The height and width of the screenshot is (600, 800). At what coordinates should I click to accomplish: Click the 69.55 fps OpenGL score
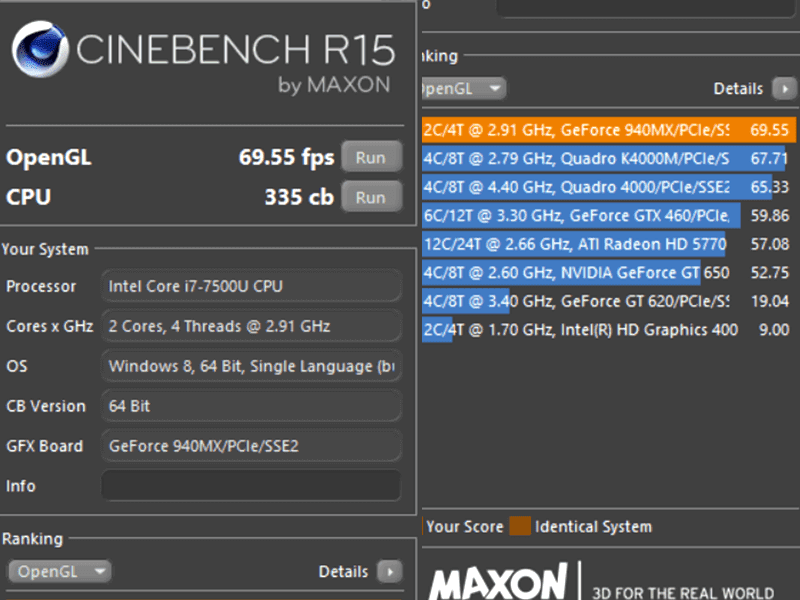pos(286,157)
